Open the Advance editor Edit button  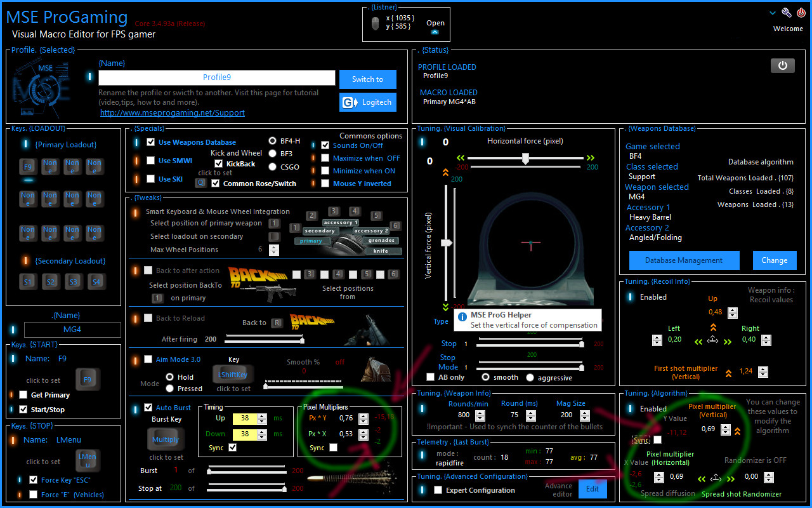pyautogui.click(x=593, y=489)
